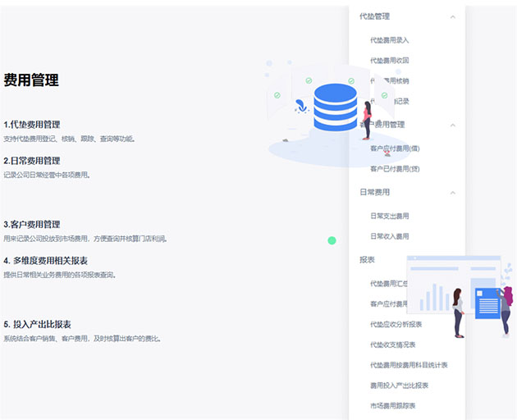Collapse the 客户费用管理 chevron
The width and height of the screenshot is (517, 420).
click(452, 125)
